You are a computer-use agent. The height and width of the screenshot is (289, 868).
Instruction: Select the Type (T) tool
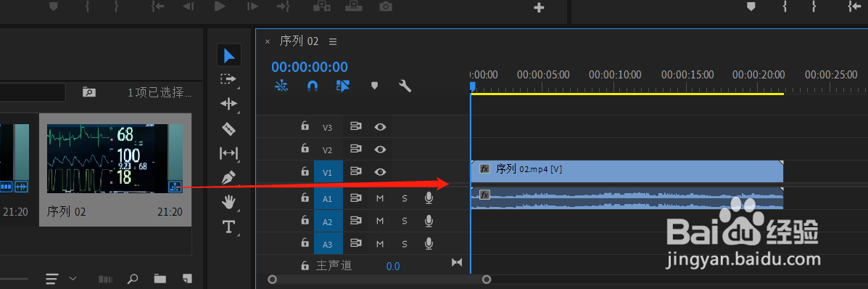(228, 227)
